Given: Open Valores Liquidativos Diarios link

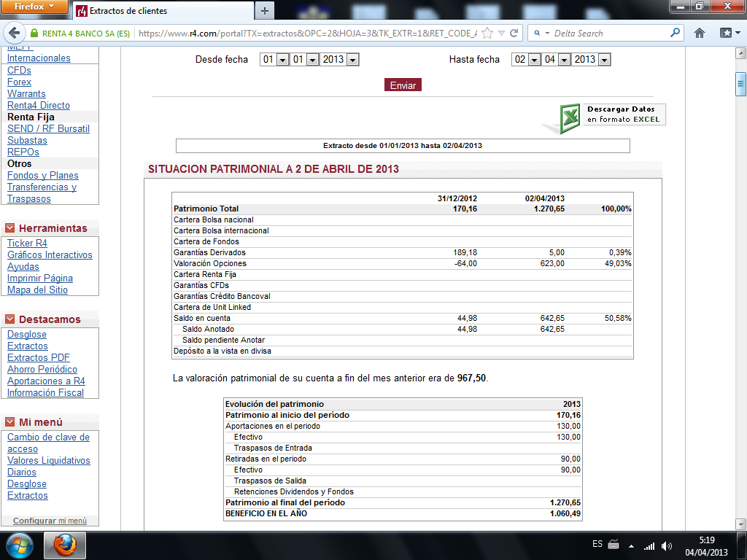Looking at the screenshot, I should coord(49,466).
